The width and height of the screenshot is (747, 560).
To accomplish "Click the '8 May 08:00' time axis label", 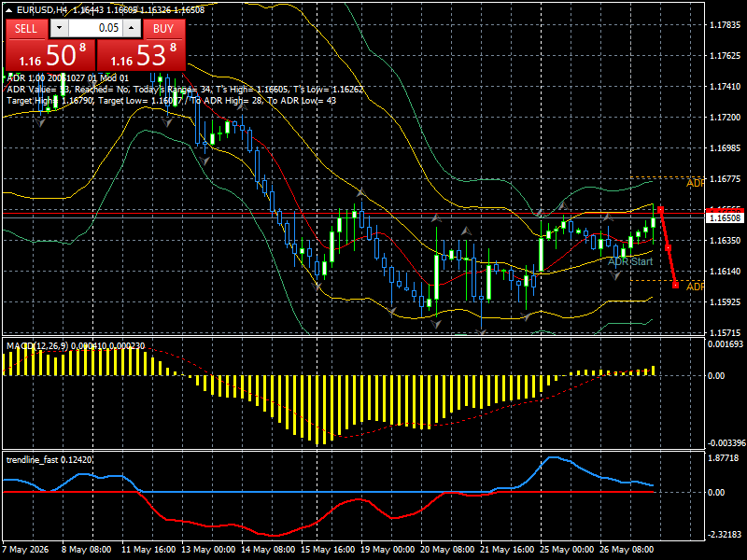I will tap(86, 550).
